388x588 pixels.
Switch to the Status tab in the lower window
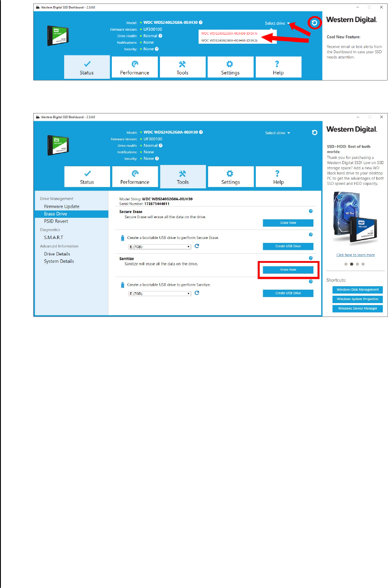[x=87, y=177]
